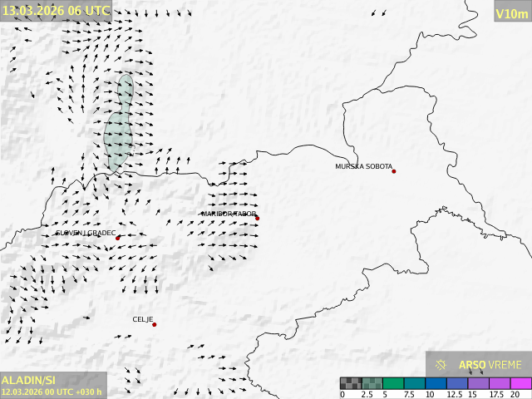
Task: Click the Celje city name label
Action: click(142, 319)
